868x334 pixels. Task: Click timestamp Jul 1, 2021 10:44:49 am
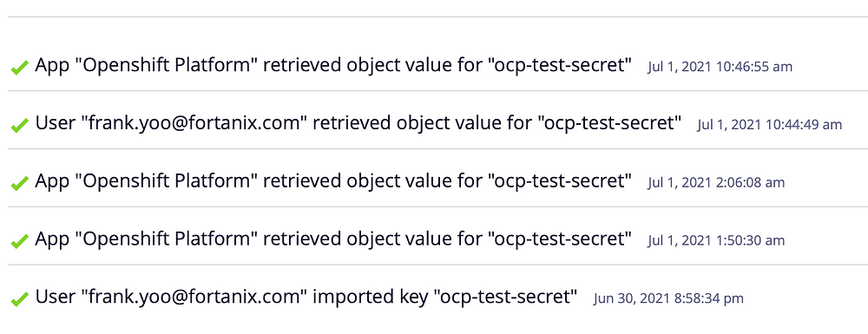click(769, 125)
